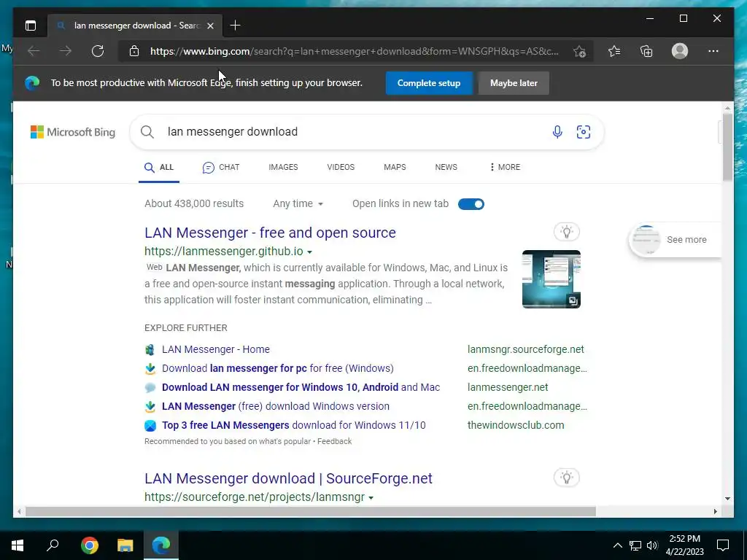The width and height of the screenshot is (747, 560).
Task: Click the Edge icon in taskbar
Action: tap(161, 545)
